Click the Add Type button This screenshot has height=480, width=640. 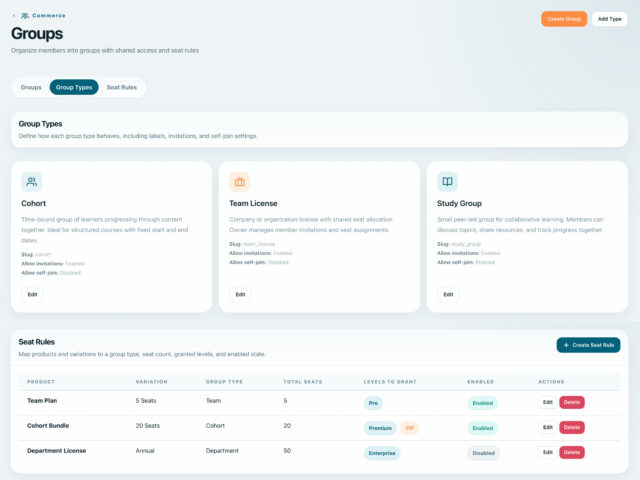(609, 19)
